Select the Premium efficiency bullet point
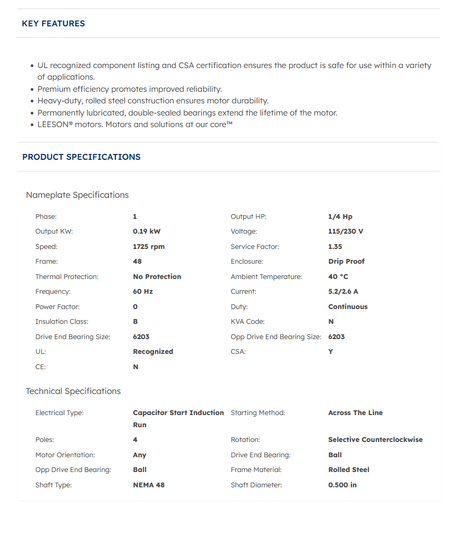 tap(130, 89)
